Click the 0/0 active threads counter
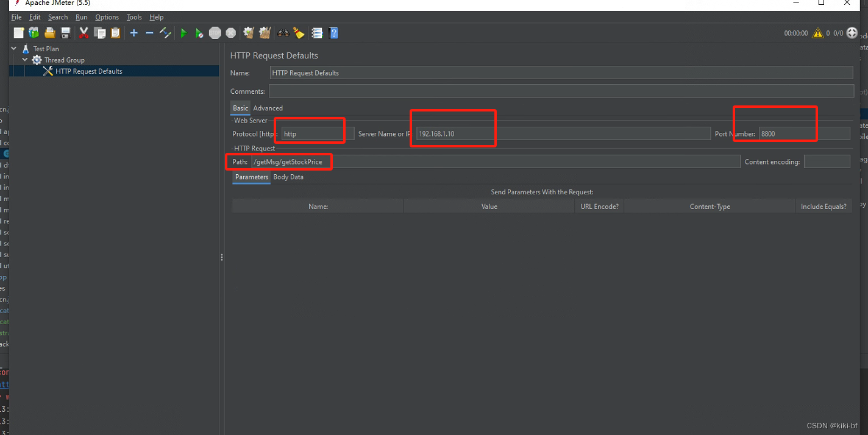The height and width of the screenshot is (435, 868). point(838,34)
